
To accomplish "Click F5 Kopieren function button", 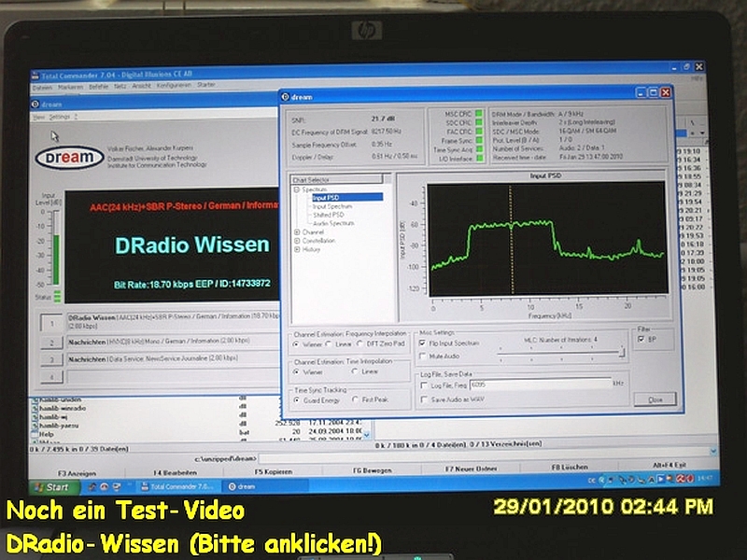I will click(274, 471).
